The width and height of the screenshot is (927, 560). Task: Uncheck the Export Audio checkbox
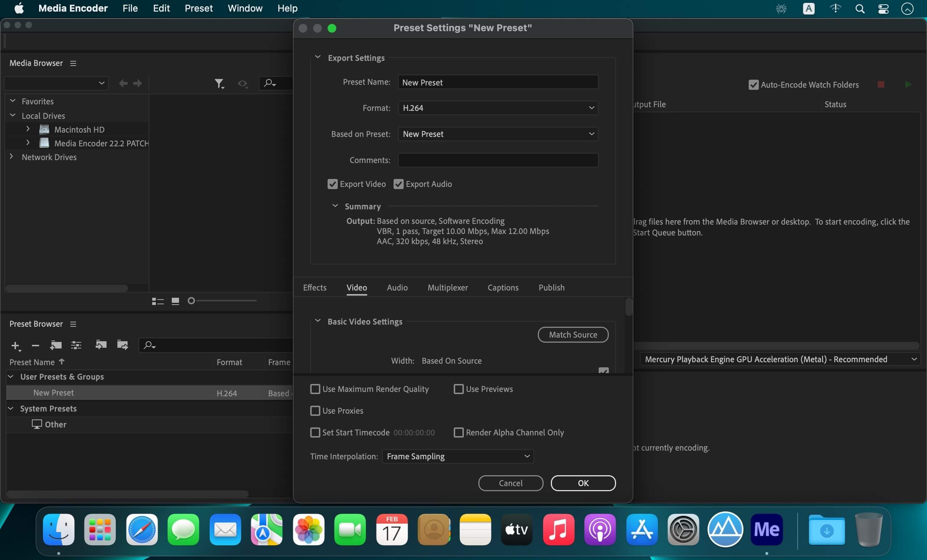[398, 184]
